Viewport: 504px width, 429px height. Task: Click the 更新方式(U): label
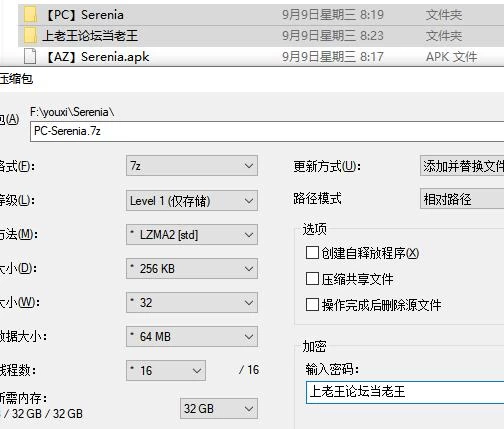click(327, 166)
